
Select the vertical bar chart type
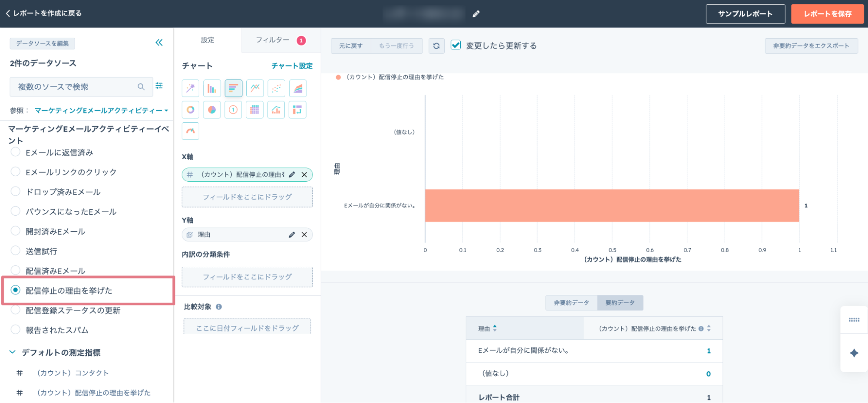coord(212,88)
